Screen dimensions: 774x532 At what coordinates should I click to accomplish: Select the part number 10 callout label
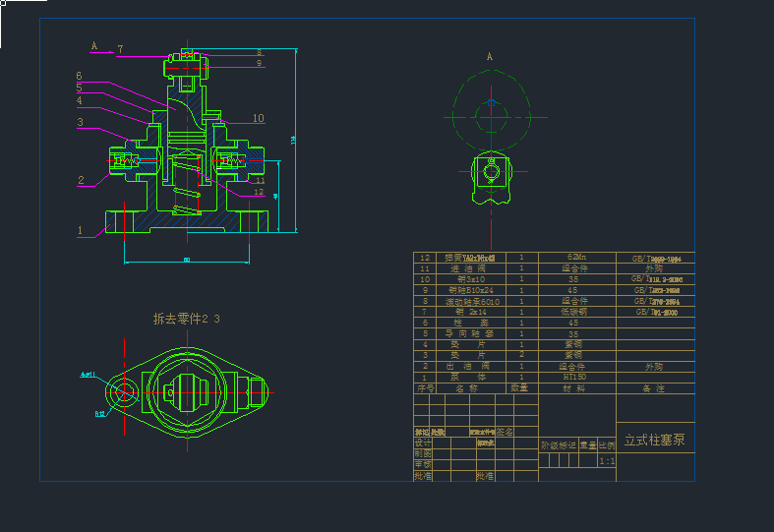(x=258, y=118)
